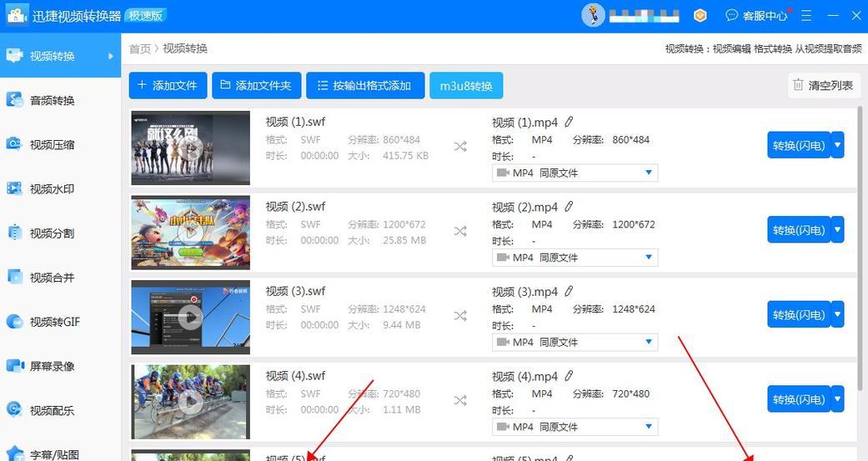Image resolution: width=868 pixels, height=461 pixels.
Task: Click 按输出格式添加 button
Action: (x=365, y=85)
